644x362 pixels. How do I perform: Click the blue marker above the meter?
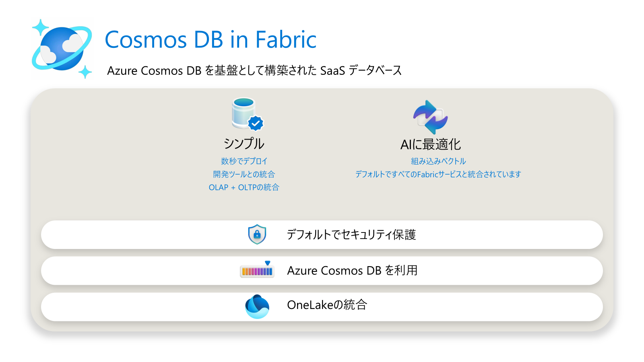click(268, 263)
